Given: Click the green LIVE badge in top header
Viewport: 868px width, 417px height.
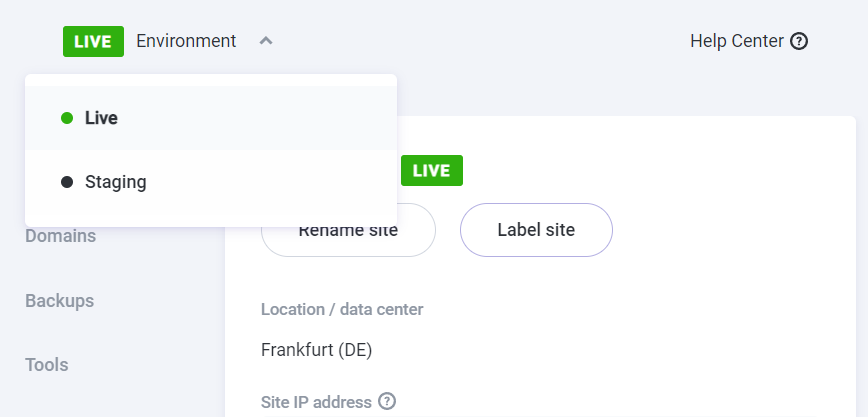Looking at the screenshot, I should point(93,41).
